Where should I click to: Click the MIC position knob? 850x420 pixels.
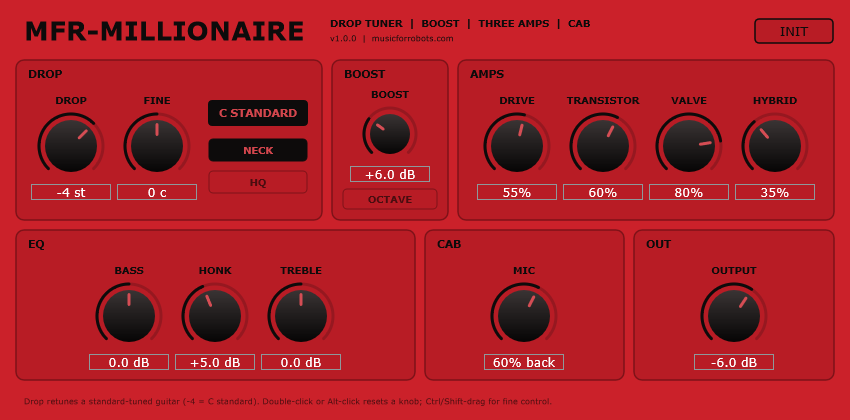click(x=524, y=316)
